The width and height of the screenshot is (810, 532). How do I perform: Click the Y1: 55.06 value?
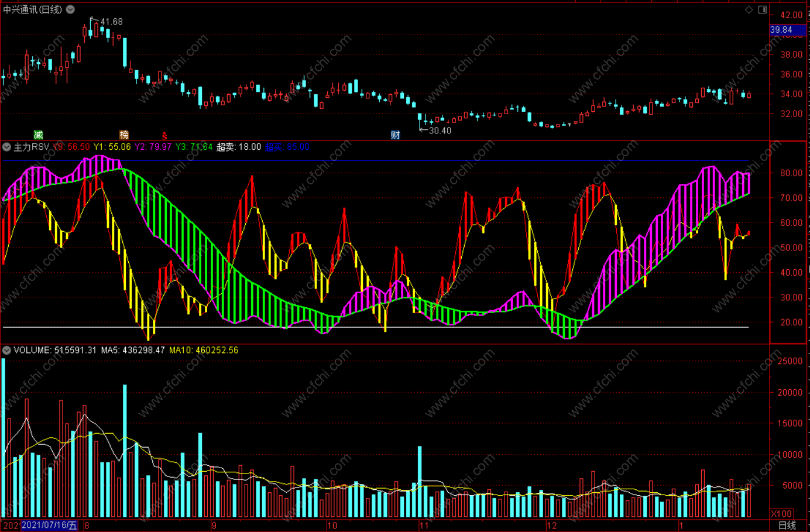112,147
